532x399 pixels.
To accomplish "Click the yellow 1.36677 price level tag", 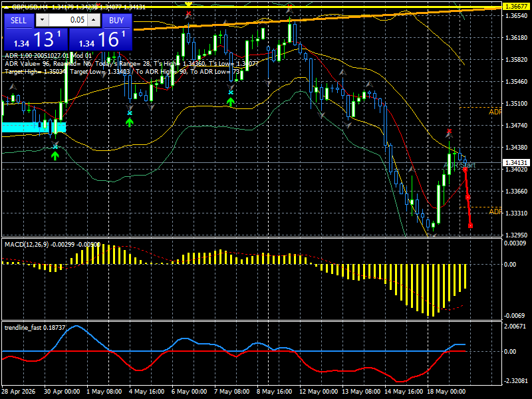I will pos(517,7).
